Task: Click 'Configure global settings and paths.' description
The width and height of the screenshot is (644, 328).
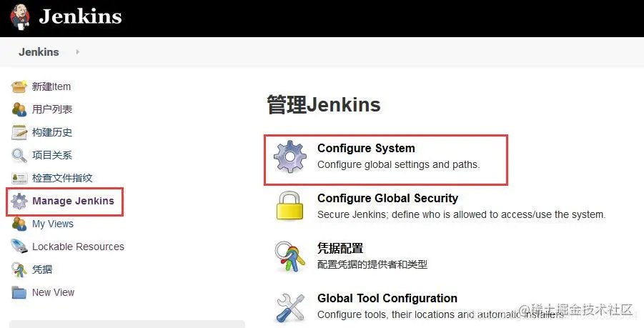Action: [x=398, y=164]
